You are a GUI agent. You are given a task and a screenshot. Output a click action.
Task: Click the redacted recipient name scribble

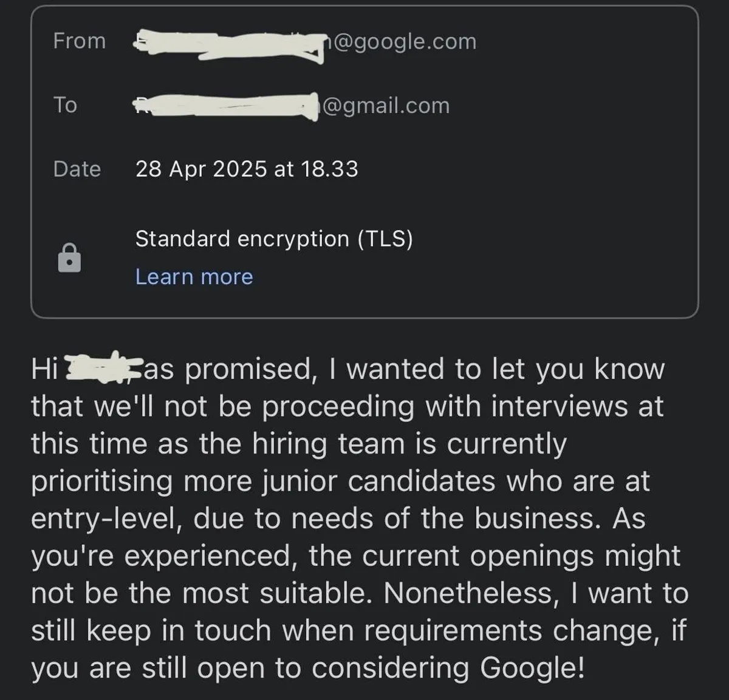225,107
